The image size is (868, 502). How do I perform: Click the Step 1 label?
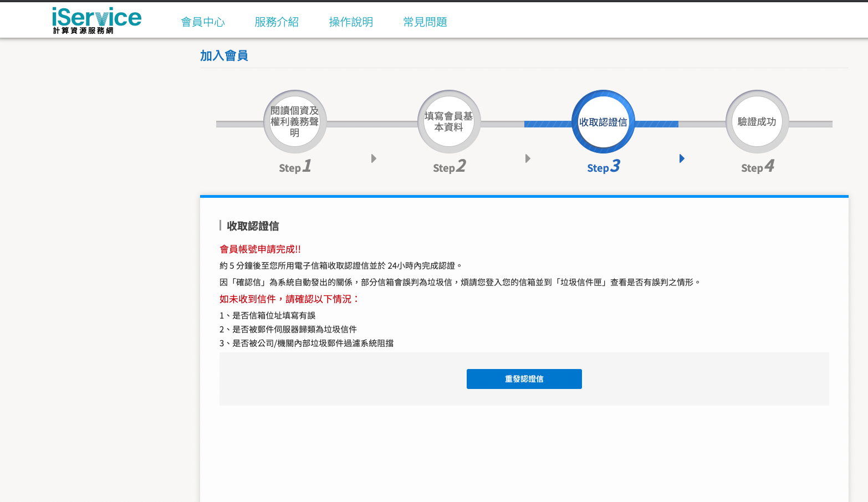(x=295, y=167)
